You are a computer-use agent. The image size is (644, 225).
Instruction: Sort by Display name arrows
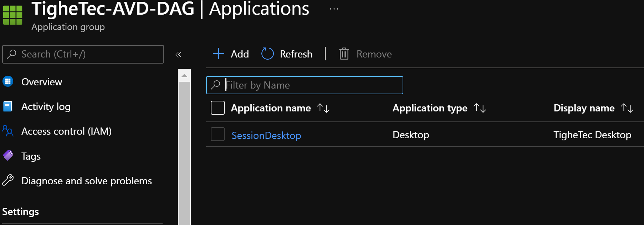click(x=627, y=108)
